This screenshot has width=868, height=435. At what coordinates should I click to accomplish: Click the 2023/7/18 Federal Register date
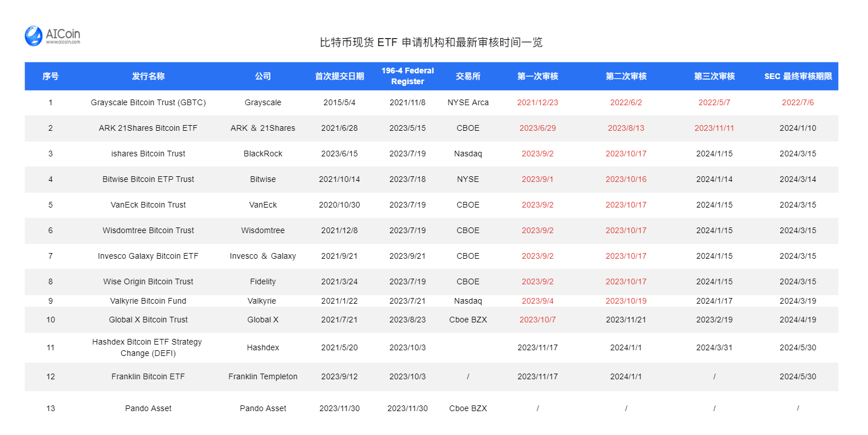click(x=408, y=179)
